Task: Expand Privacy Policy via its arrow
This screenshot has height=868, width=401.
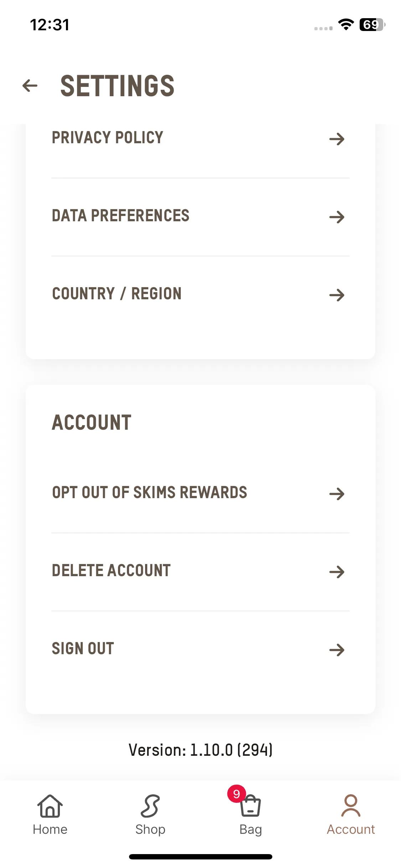Action: (x=337, y=139)
